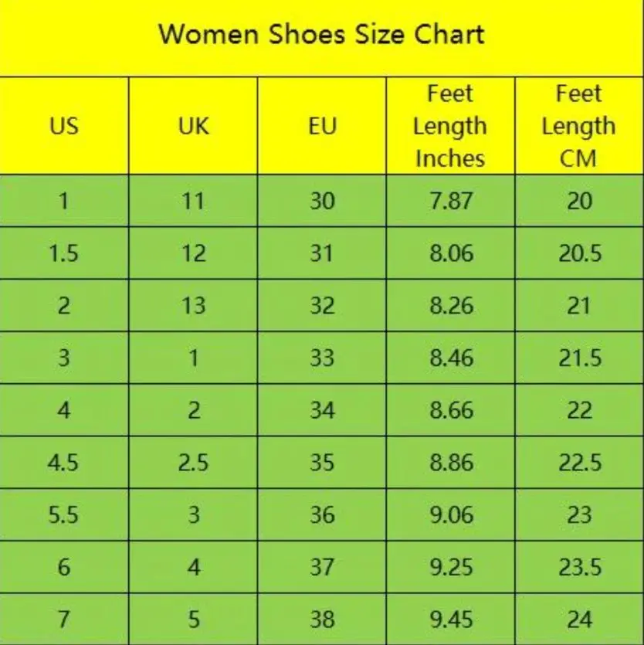Click the Women Shoes Size Chart title
The image size is (644, 645).
coord(321,35)
